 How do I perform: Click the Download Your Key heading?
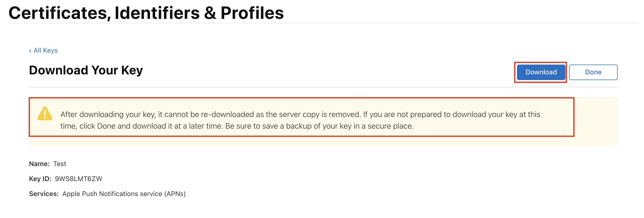tap(86, 70)
